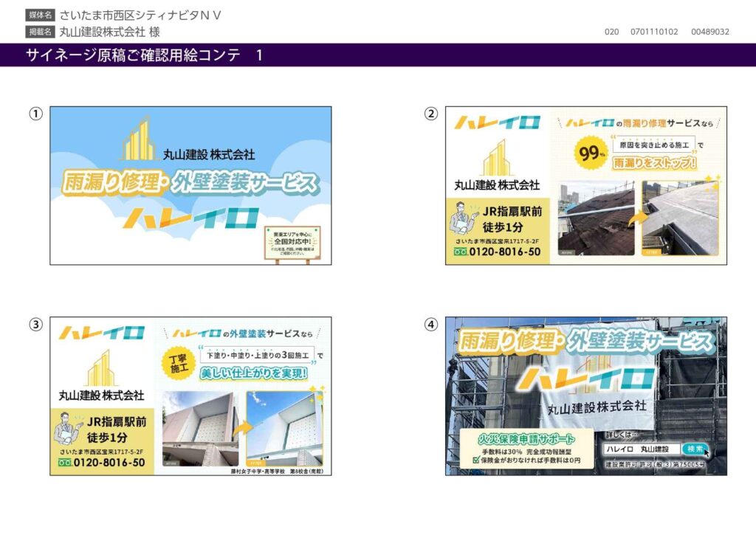Click the circled number ① marker
The image size is (756, 535).
tap(35, 113)
